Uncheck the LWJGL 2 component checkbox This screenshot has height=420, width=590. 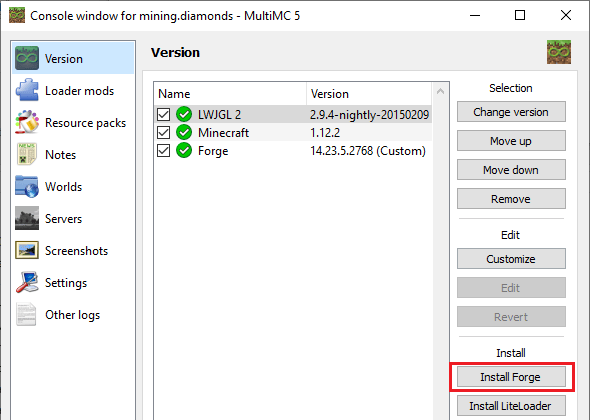(x=163, y=114)
